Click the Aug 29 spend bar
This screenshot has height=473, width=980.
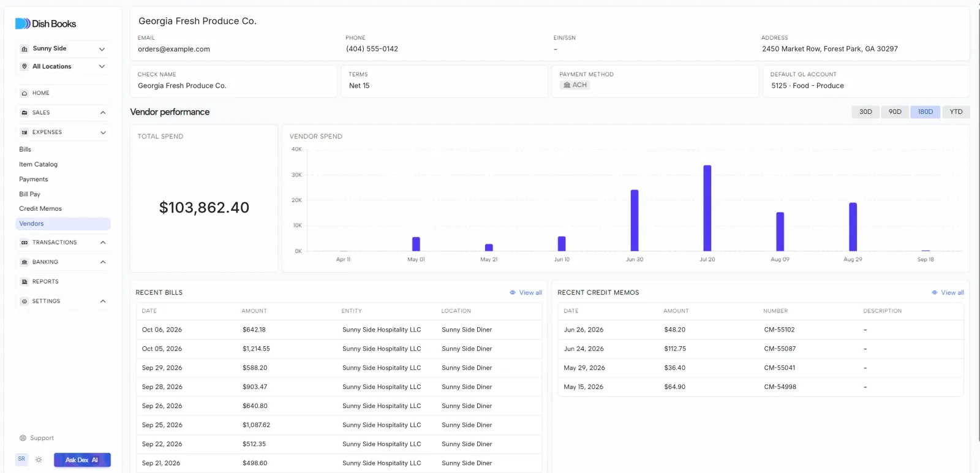click(x=853, y=227)
